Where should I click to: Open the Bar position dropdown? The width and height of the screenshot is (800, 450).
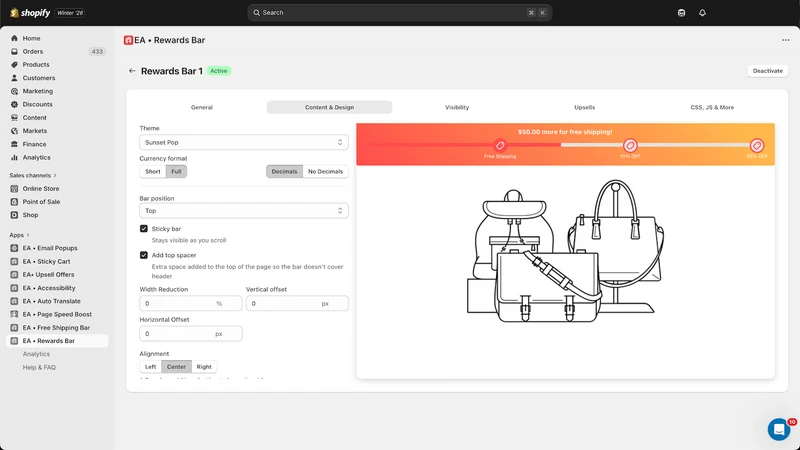point(244,211)
